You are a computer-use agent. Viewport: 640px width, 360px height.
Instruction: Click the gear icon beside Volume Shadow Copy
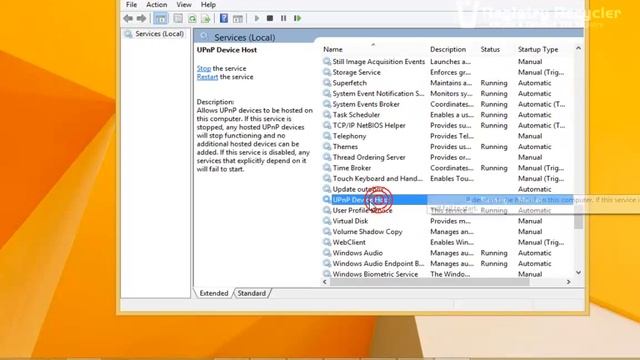(327, 231)
